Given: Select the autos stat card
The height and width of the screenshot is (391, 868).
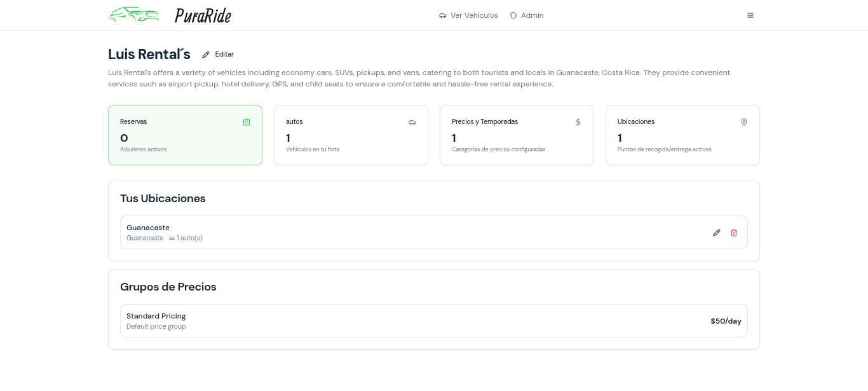Looking at the screenshot, I should [x=351, y=135].
